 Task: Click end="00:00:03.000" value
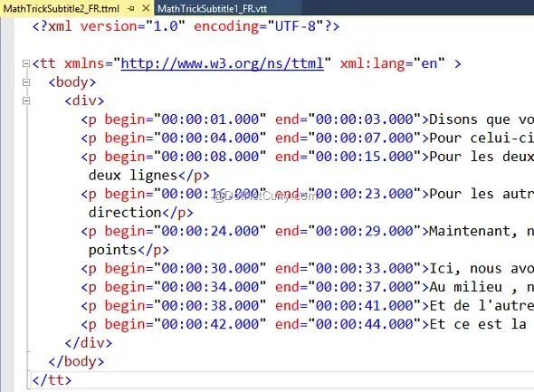coord(365,120)
